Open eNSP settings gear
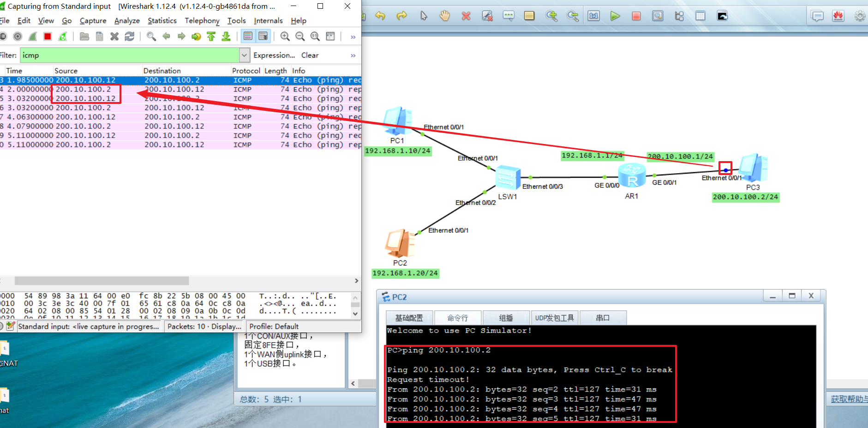 860,16
